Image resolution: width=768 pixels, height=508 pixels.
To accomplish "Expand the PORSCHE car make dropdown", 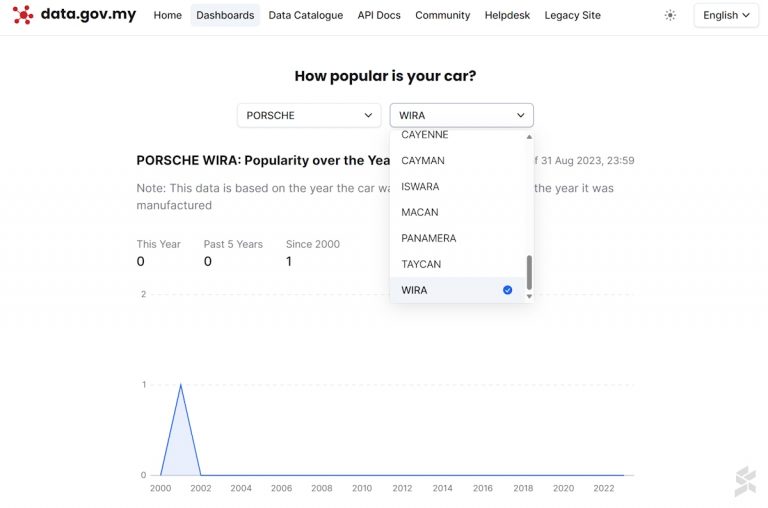I will (x=309, y=115).
